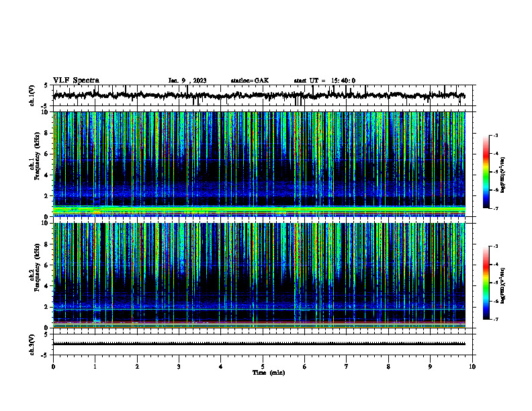Click the ch.1 Frequency (kHz) axis label
532x411 pixels.
click(x=37, y=161)
